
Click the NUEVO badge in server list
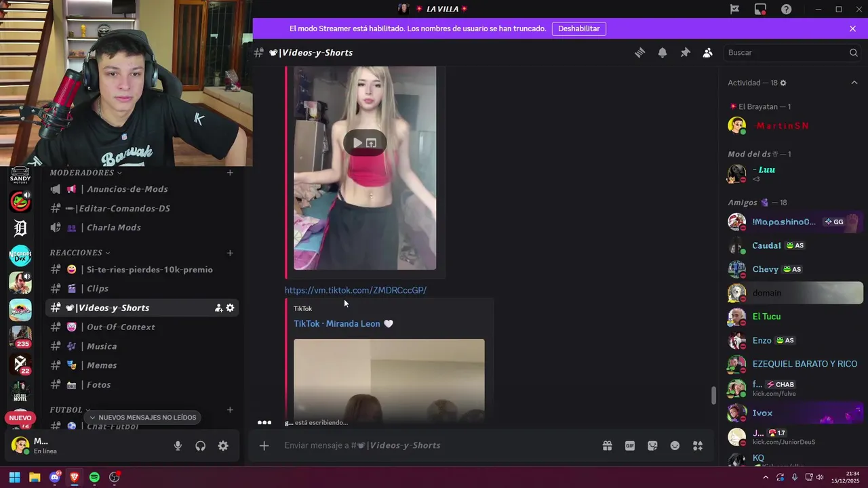20,418
